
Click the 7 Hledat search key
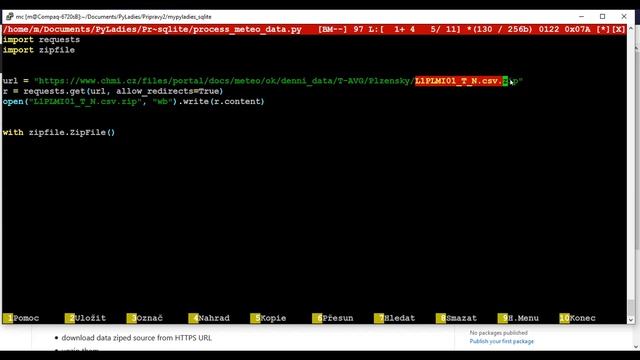click(x=395, y=318)
